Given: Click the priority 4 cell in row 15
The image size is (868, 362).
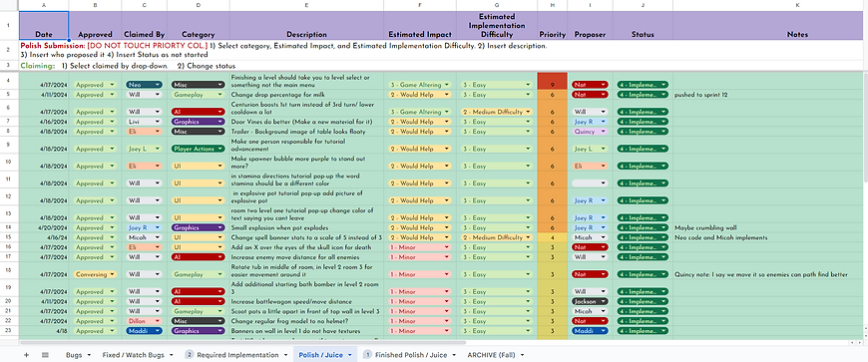Looking at the screenshot, I should [x=552, y=237].
